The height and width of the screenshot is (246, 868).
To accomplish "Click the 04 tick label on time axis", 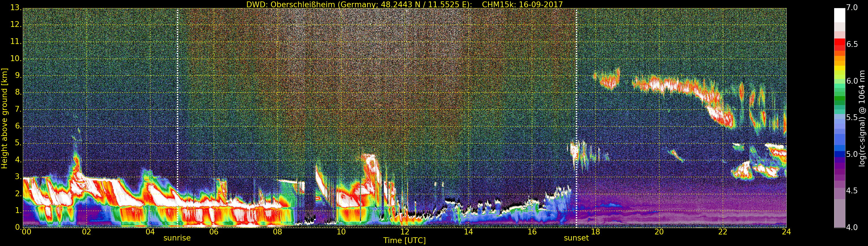I will pos(150,232).
